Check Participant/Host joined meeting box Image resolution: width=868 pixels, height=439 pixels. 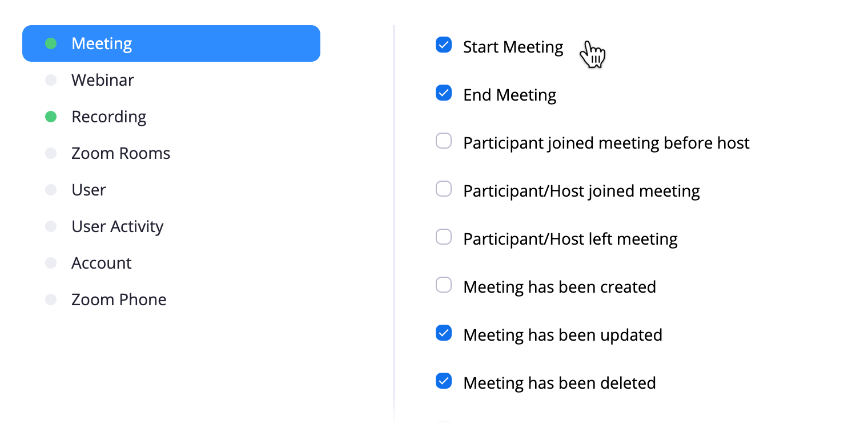(444, 189)
